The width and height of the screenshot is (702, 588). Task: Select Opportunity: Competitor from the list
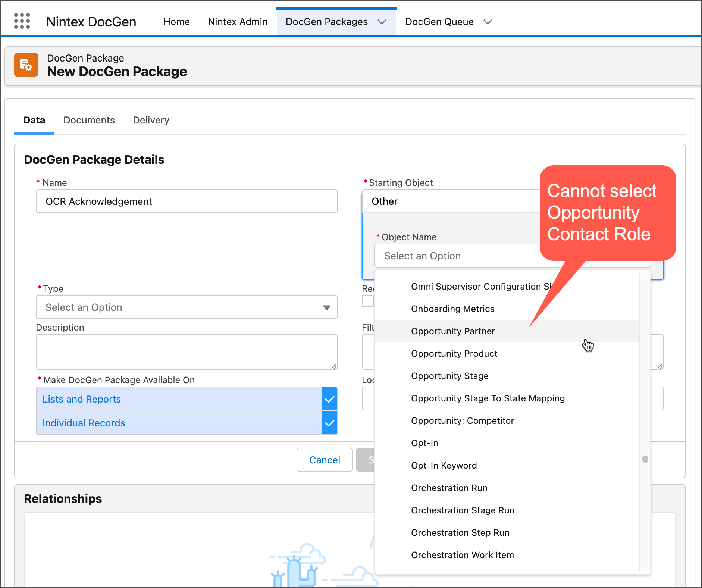[507, 420]
